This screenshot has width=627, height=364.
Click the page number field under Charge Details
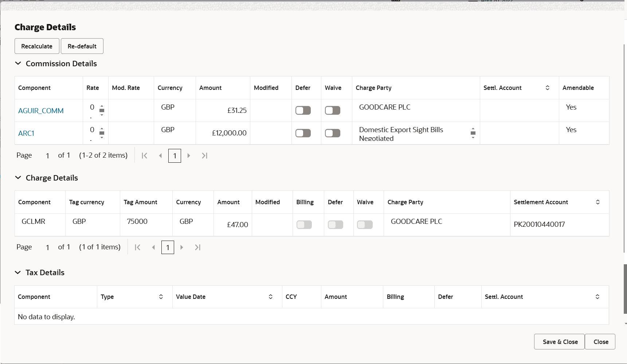(x=168, y=247)
